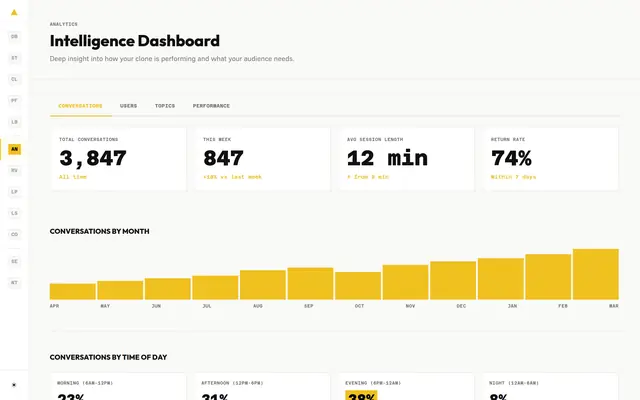Image resolution: width=640 pixels, height=400 pixels.
Task: Open the ST sidebar item
Action: tap(14, 58)
